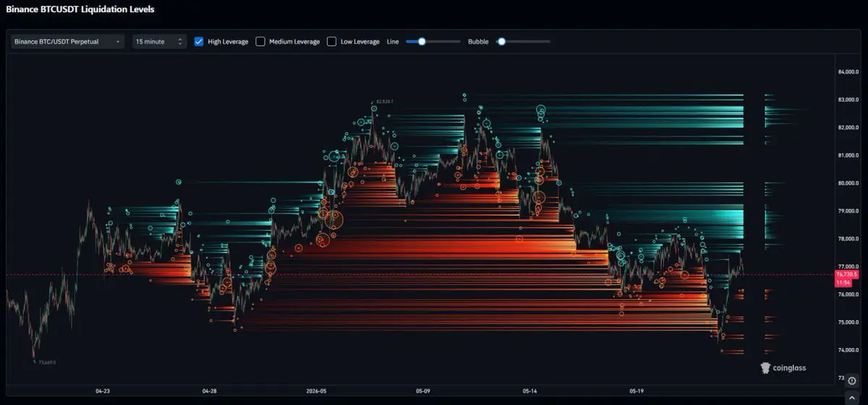Click the 73,669.0 low price marker
This screenshot has width=868, height=405.
(47, 362)
